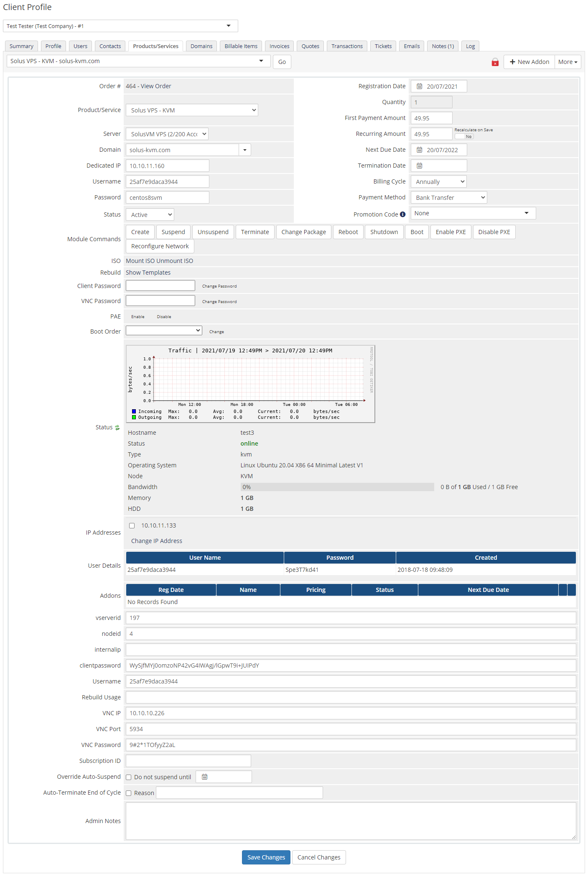588x877 pixels.
Task: Click the Show Templates link
Action: pos(148,273)
